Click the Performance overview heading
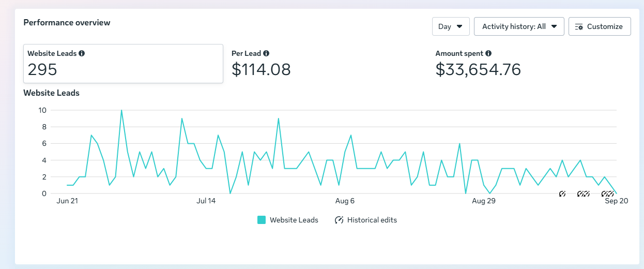 coord(67,22)
